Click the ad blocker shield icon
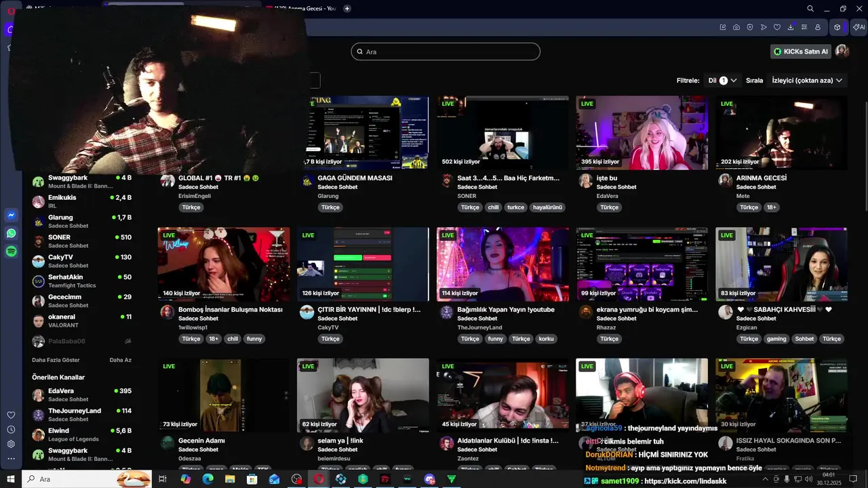 pyautogui.click(x=750, y=27)
